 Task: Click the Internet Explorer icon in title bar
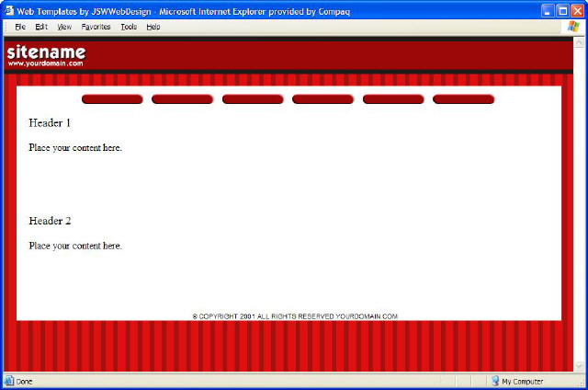click(x=9, y=9)
